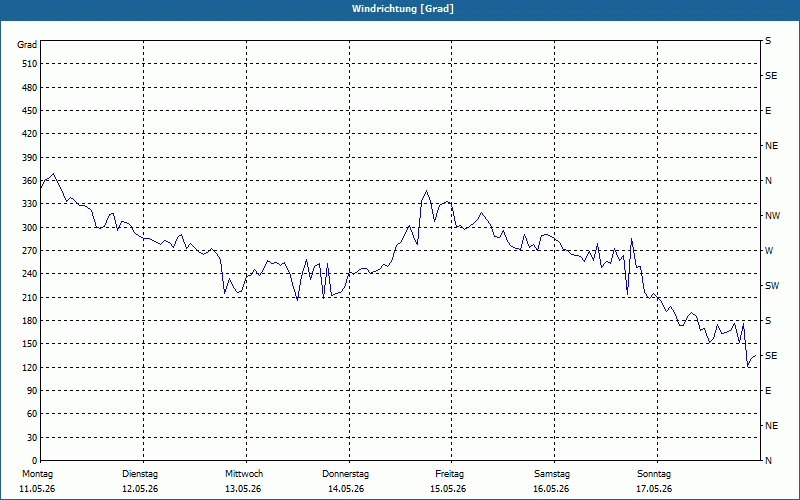Screen dimensions: 800x500
Task: Click the 450 y-axis value
Action: 30,111
